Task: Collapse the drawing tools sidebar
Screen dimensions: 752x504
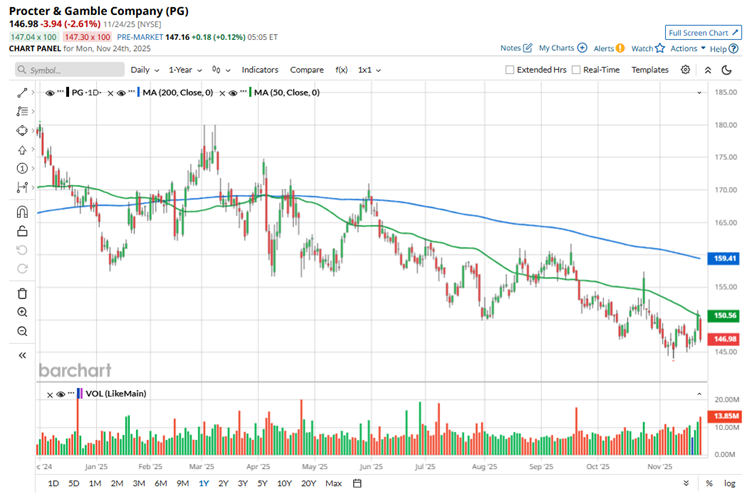Action: point(22,355)
